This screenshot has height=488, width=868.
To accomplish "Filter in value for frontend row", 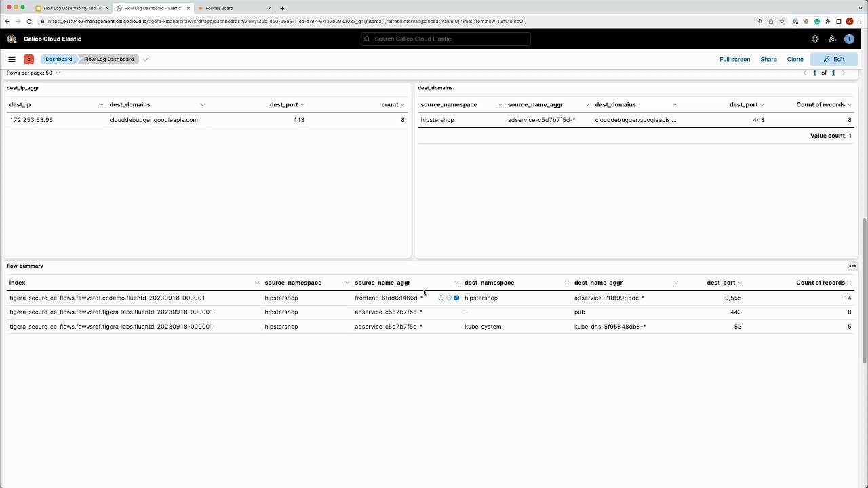I will [441, 298].
